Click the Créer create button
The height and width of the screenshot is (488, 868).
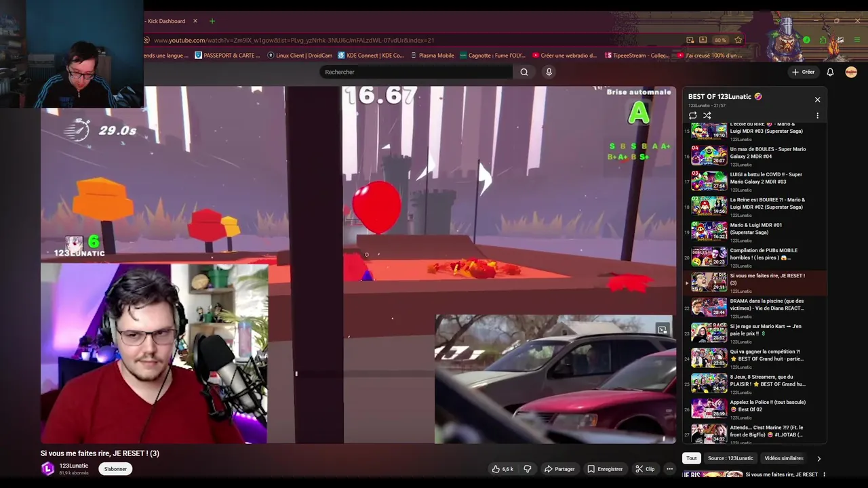(803, 72)
